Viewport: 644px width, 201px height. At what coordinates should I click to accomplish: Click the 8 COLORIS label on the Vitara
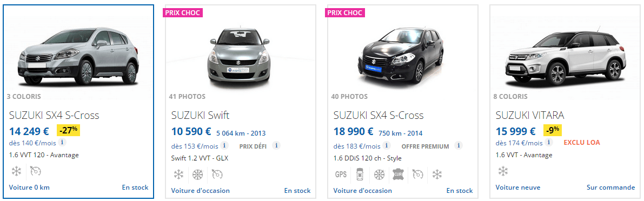tap(510, 97)
